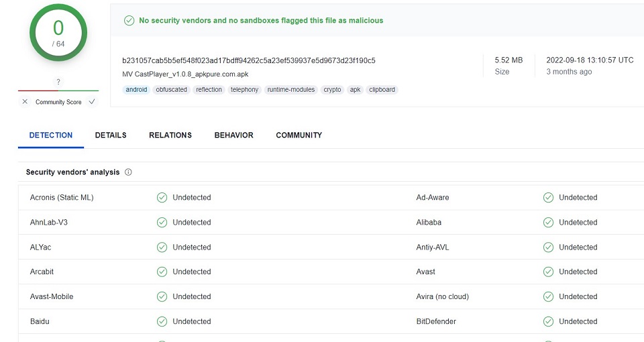Click the clipboard tag

(x=382, y=89)
